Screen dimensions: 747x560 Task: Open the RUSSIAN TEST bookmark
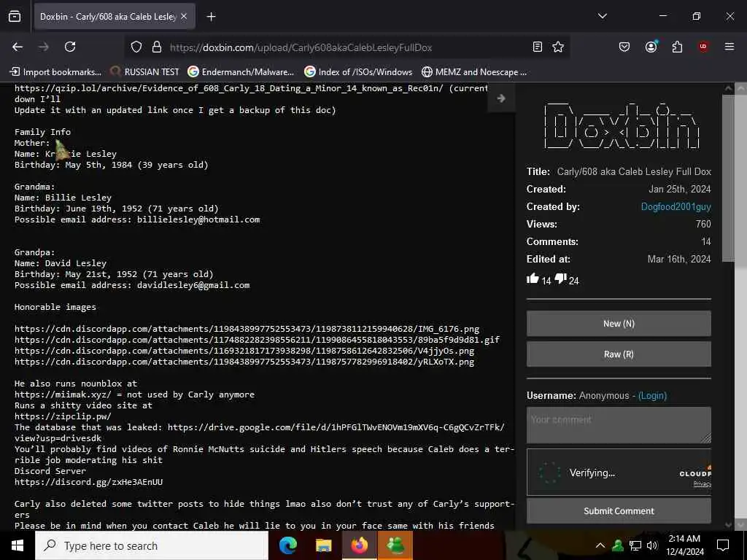click(144, 72)
